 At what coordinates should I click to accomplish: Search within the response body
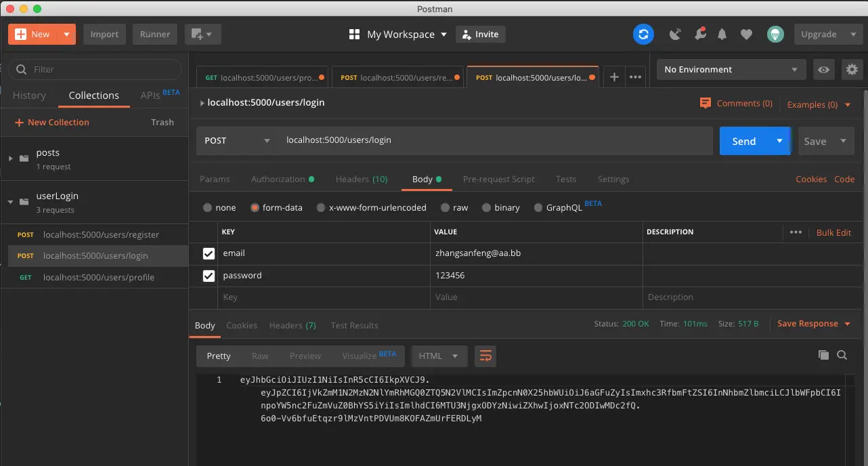point(842,355)
